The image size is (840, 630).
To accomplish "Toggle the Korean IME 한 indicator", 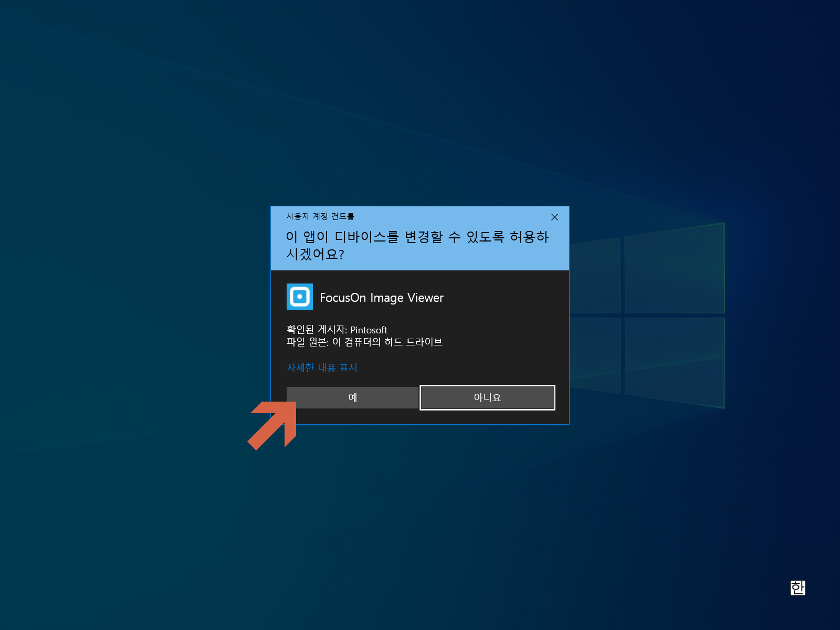I will point(797,587).
